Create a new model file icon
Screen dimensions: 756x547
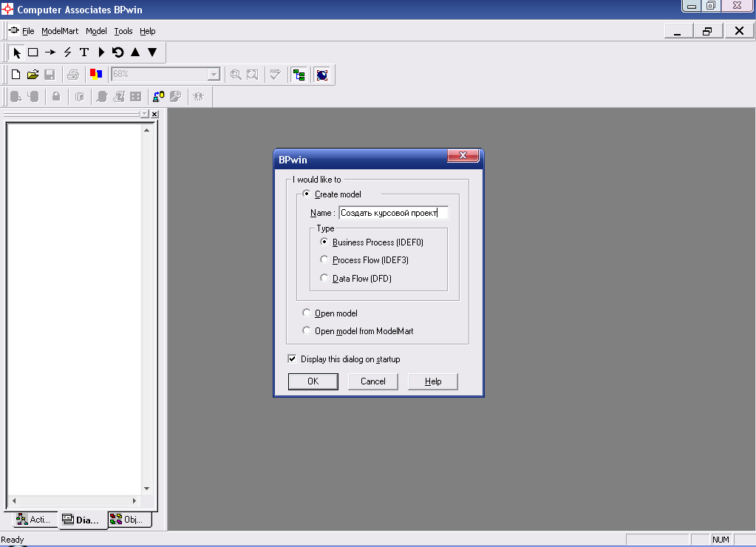pos(16,74)
